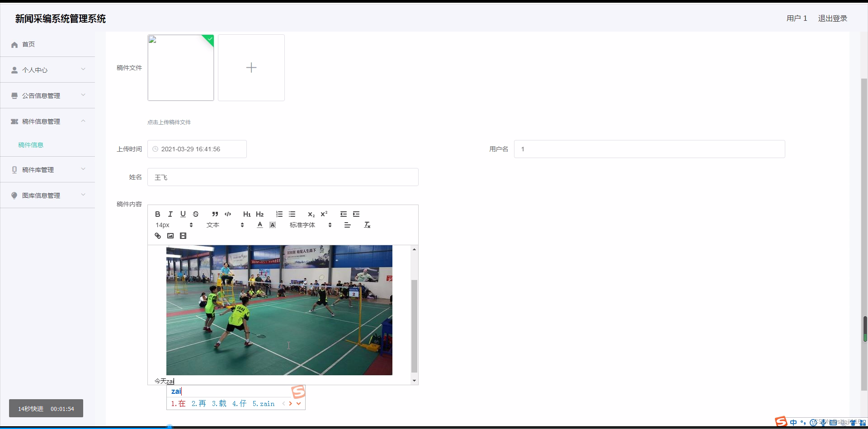Insert a blockquote in the editor

click(x=215, y=214)
